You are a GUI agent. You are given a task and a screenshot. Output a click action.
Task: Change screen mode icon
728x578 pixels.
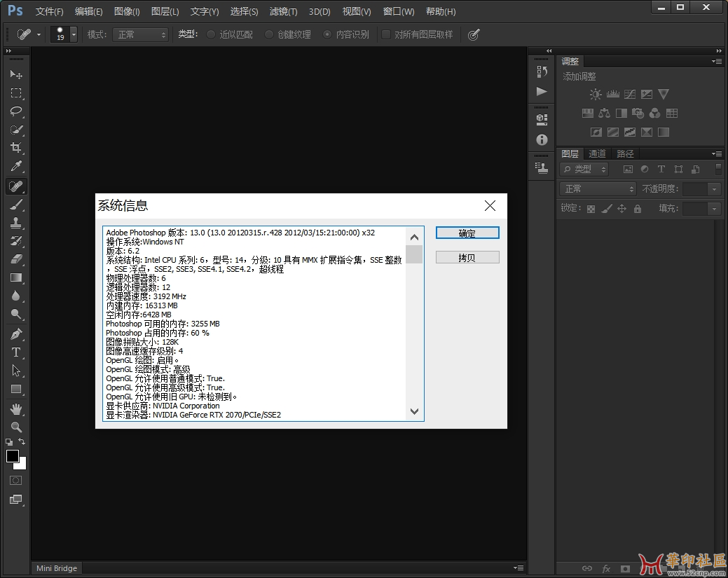[x=16, y=500]
